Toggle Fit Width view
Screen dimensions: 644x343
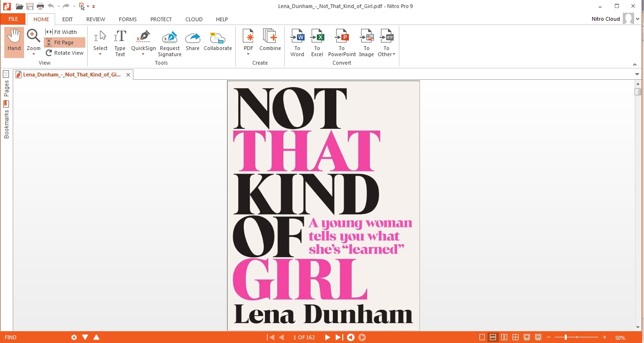(x=62, y=32)
